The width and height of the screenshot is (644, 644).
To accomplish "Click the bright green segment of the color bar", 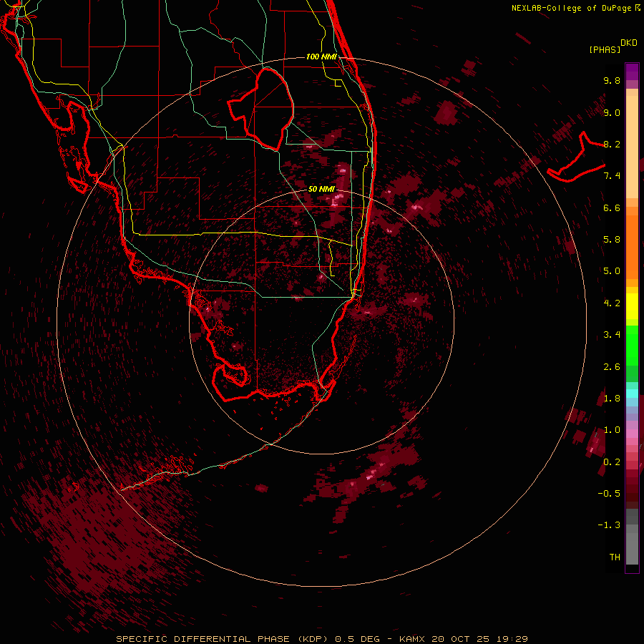I will coord(632,346).
